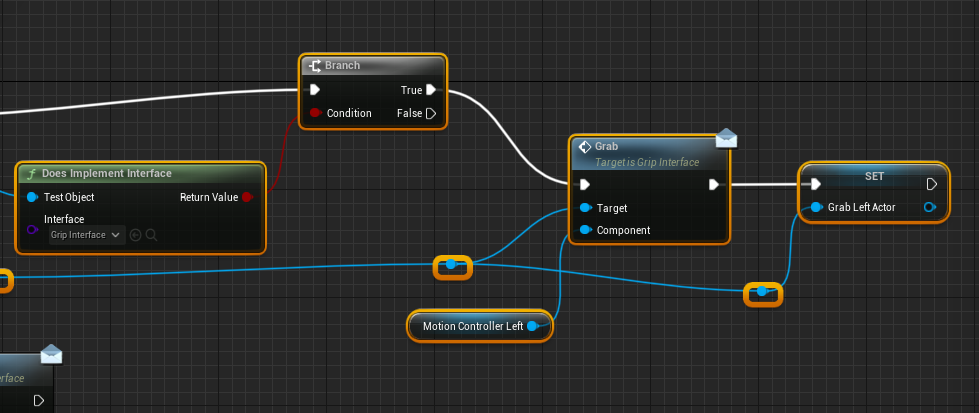Image resolution: width=979 pixels, height=413 pixels.
Task: Click the red Condition pin on Branch
Action: pyautogui.click(x=315, y=113)
